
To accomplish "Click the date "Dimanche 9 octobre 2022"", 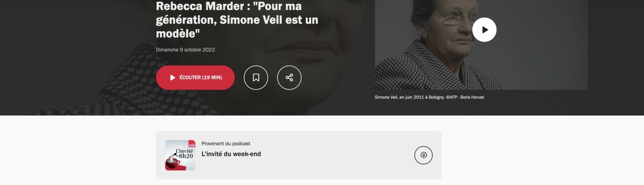I will (x=185, y=49).
